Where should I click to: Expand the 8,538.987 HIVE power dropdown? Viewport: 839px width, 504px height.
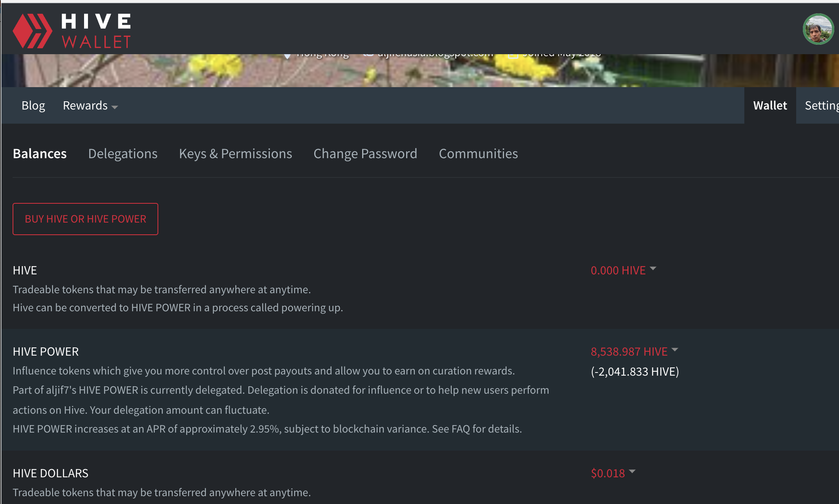tap(634, 351)
